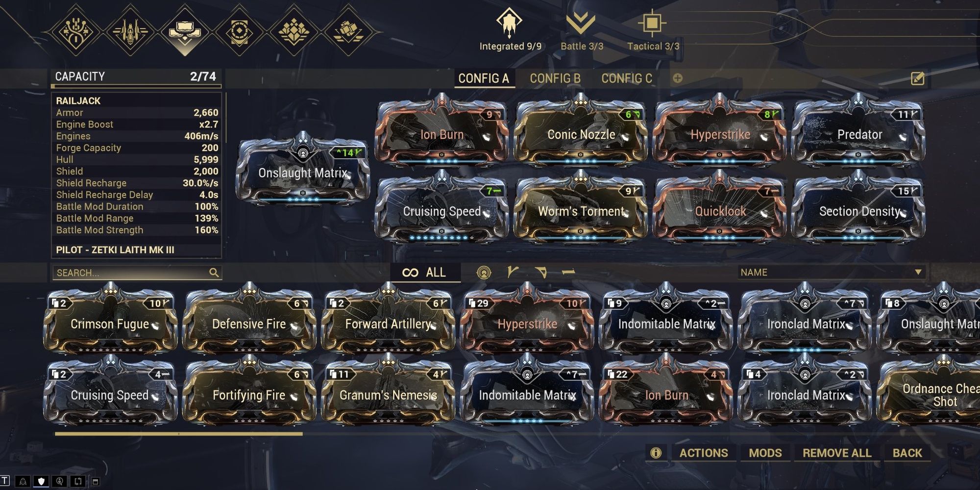Viewport: 980px width, 490px height.
Task: Toggle the dash polarity filter
Action: 568,271
